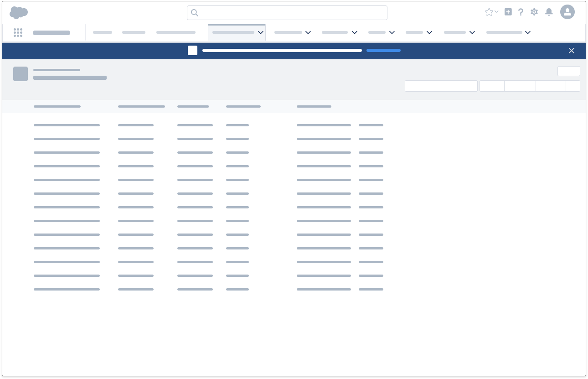Click the search magnifier icon
Viewport: 588px width, 379px height.
(x=195, y=12)
